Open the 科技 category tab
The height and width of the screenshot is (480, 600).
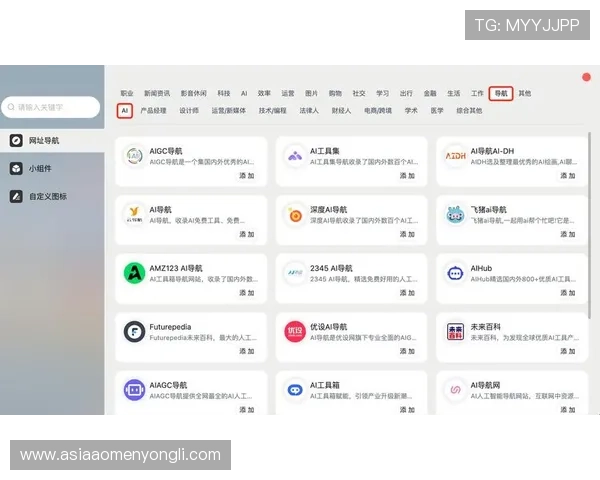[x=224, y=93]
